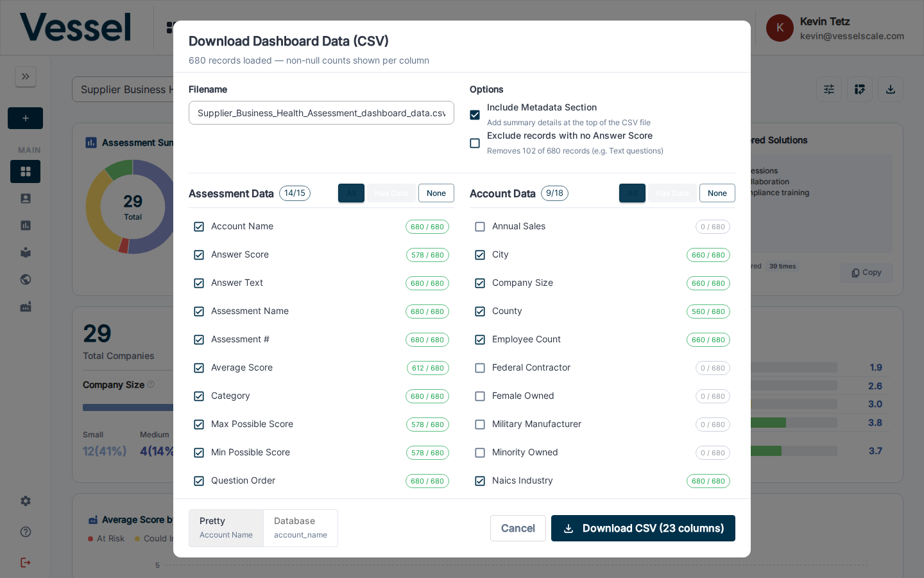The width and height of the screenshot is (924, 578).
Task: Select All for Account Data
Action: coord(632,193)
